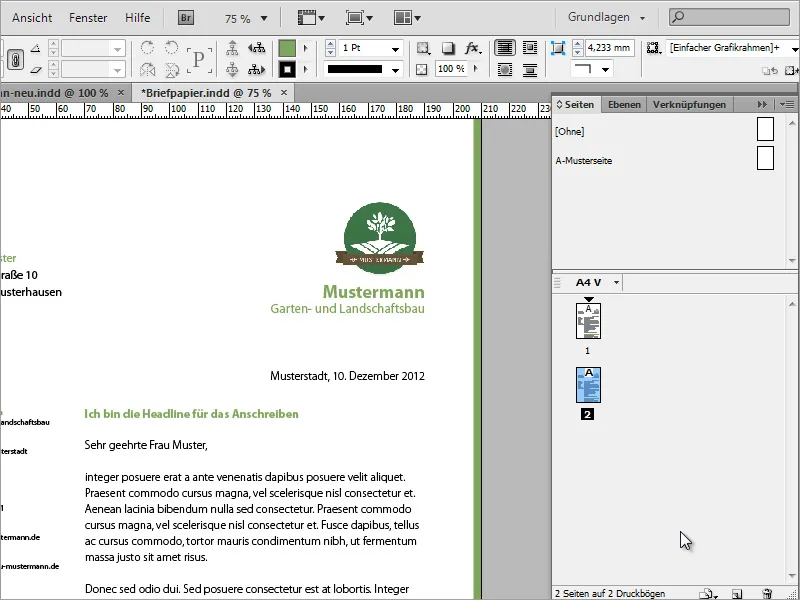Collapse panels with double-arrow icon
The height and width of the screenshot is (600, 800).
762,105
